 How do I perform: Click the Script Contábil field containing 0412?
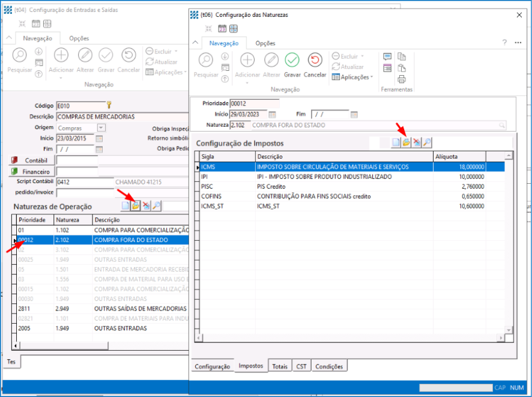[85, 182]
